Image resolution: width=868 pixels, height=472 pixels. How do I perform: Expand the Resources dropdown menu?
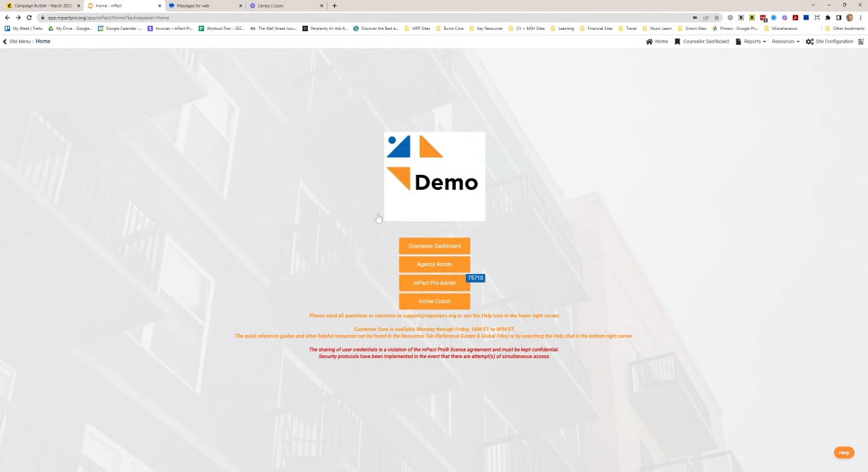tap(785, 41)
